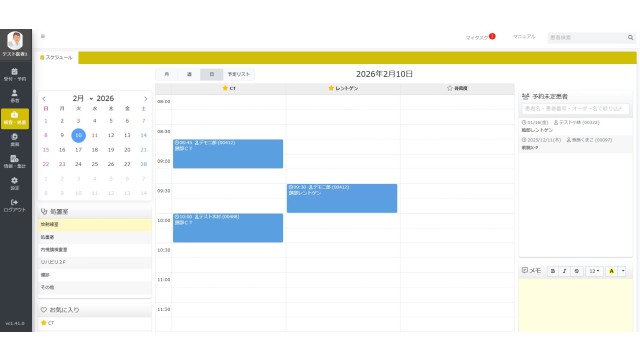640x360 pixels.
Task: Click the 10:30 time slot in CT column
Action: click(229, 250)
